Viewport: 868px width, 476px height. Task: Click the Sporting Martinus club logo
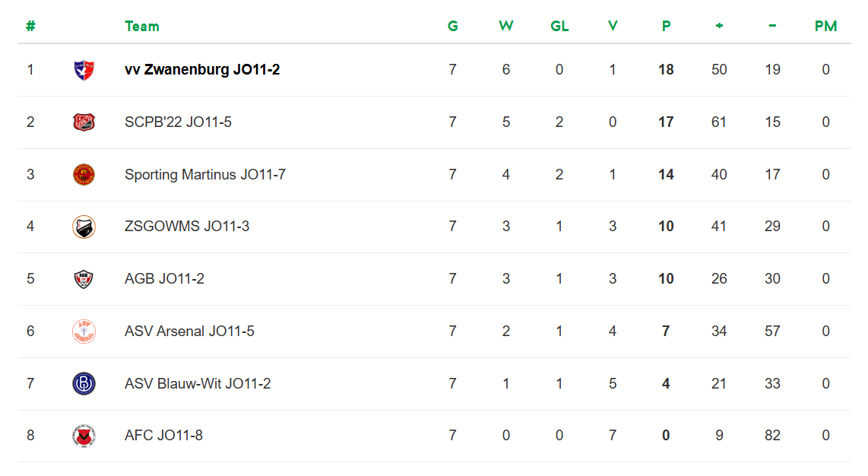(84, 175)
